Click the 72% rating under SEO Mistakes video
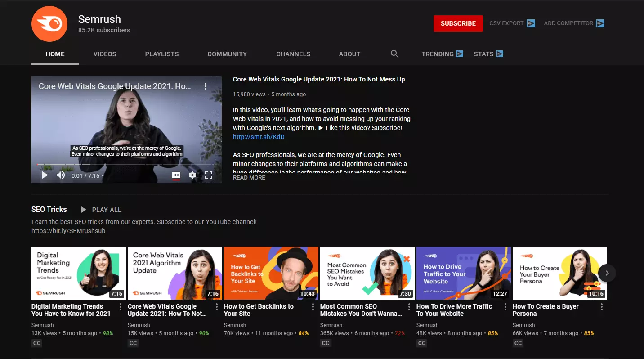This screenshot has height=359, width=644. [x=400, y=333]
